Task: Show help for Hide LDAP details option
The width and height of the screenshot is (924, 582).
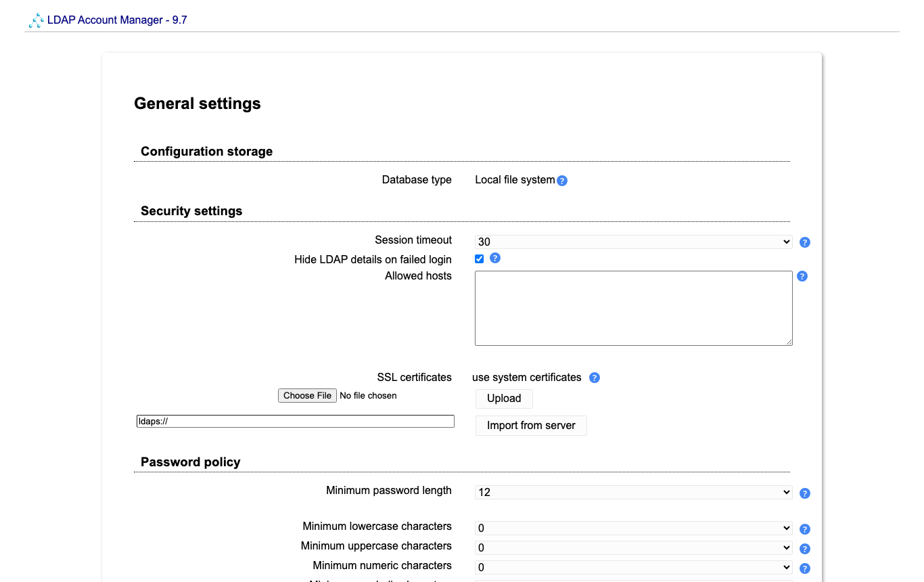Action: 495,258
